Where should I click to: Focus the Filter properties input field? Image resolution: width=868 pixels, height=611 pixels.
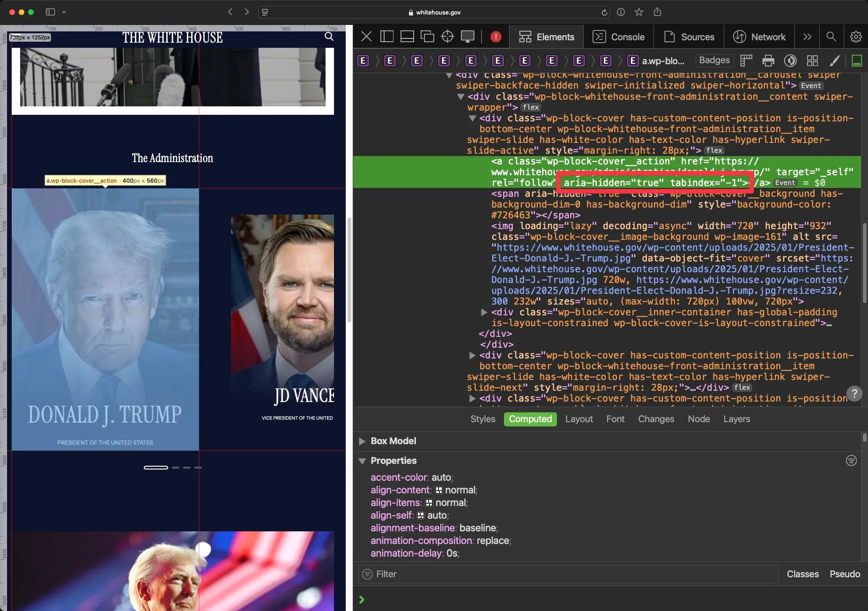[568, 574]
